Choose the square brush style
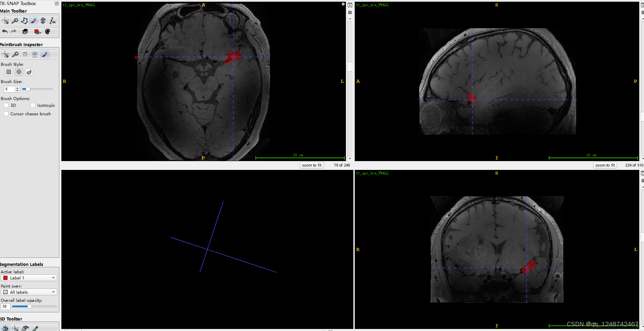This screenshot has width=644, height=331. 9,72
